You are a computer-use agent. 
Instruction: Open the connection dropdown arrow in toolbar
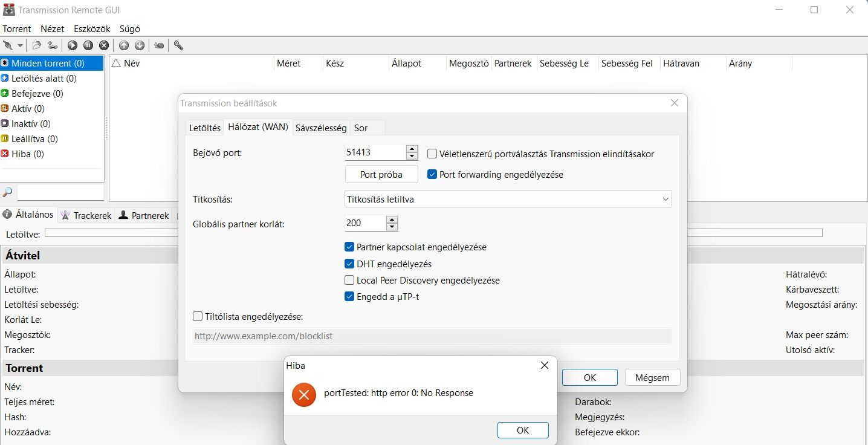click(20, 45)
